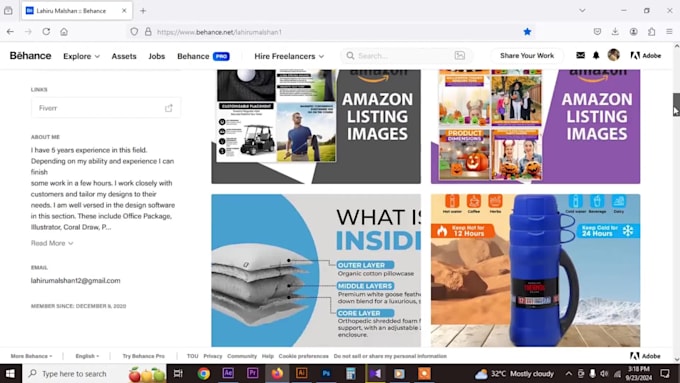Open the Fiverr external link
The height and width of the screenshot is (383, 680).
[x=106, y=108]
